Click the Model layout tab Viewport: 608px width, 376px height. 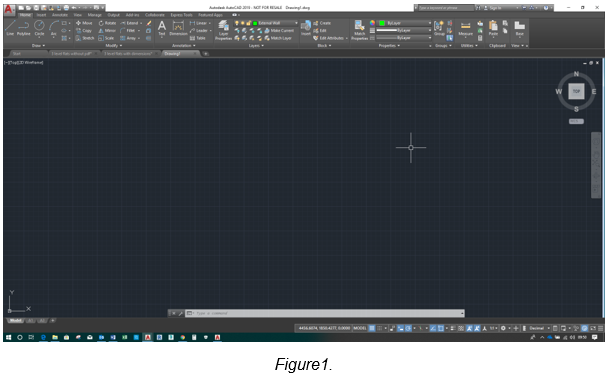(x=15, y=321)
